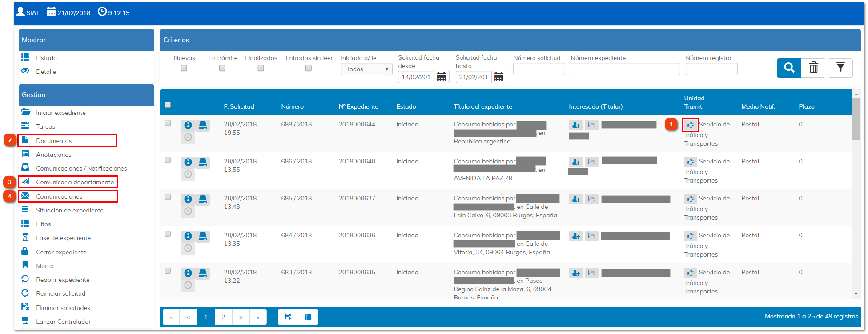868x334 pixels.
Task: Click the SIAL user icon
Action: coord(20,11)
